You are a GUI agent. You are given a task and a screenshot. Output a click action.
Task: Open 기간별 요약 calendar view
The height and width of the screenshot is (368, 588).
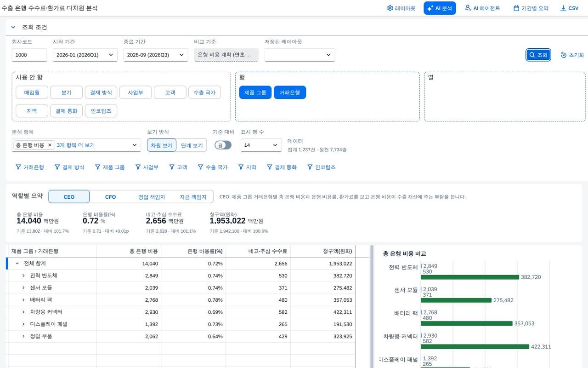coord(531,8)
